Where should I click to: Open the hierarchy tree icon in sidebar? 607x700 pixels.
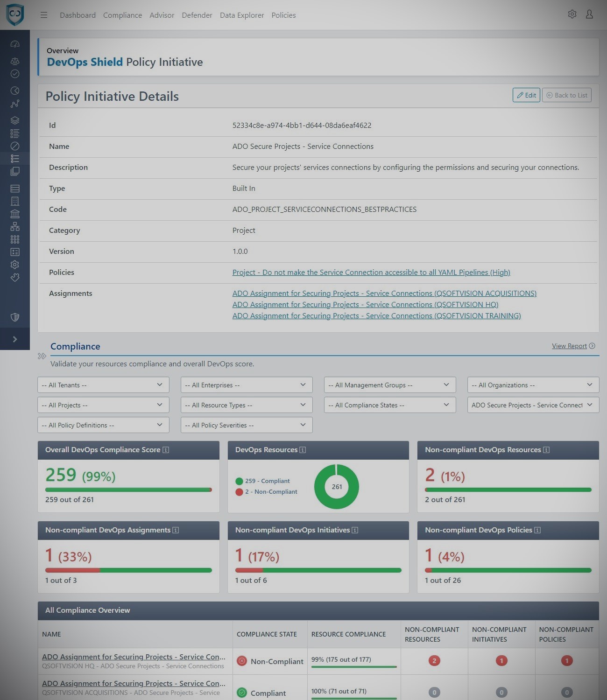click(x=15, y=226)
